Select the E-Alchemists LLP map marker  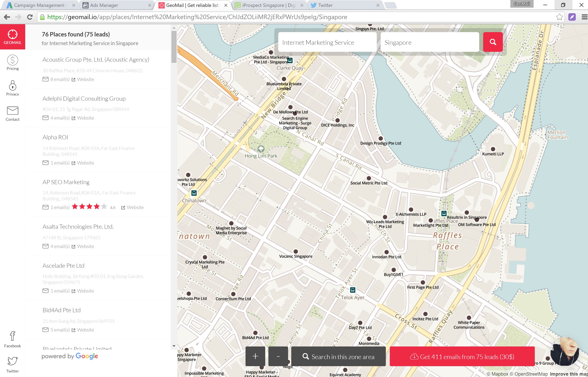click(411, 210)
